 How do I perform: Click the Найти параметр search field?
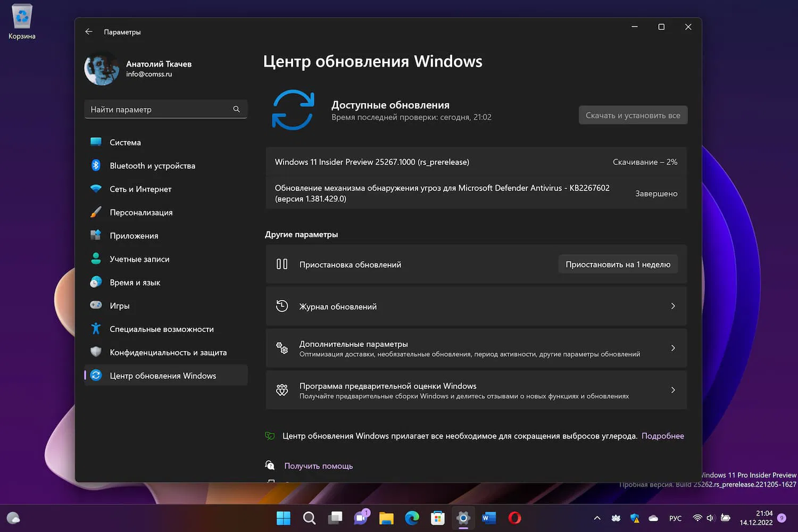coord(165,109)
